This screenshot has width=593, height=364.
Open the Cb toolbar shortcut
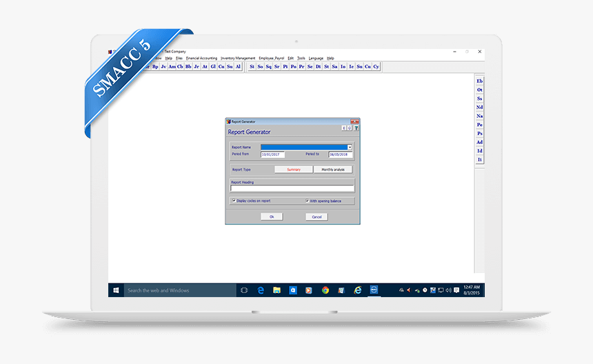coord(180,66)
